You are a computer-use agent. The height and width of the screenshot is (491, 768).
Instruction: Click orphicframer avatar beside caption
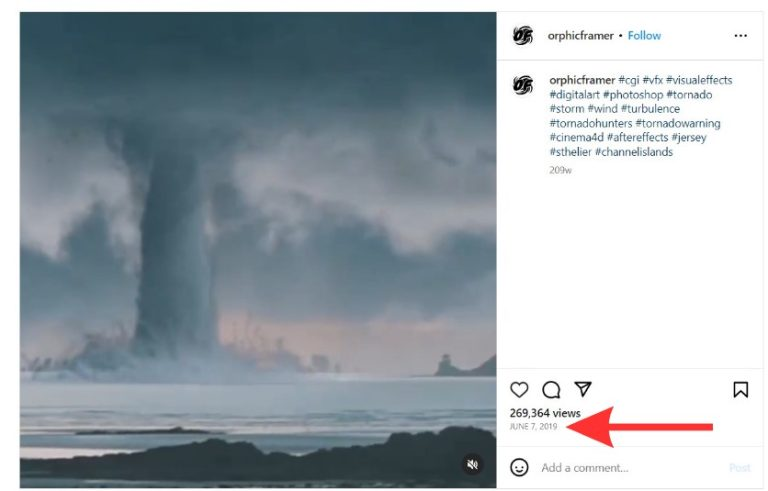523,85
